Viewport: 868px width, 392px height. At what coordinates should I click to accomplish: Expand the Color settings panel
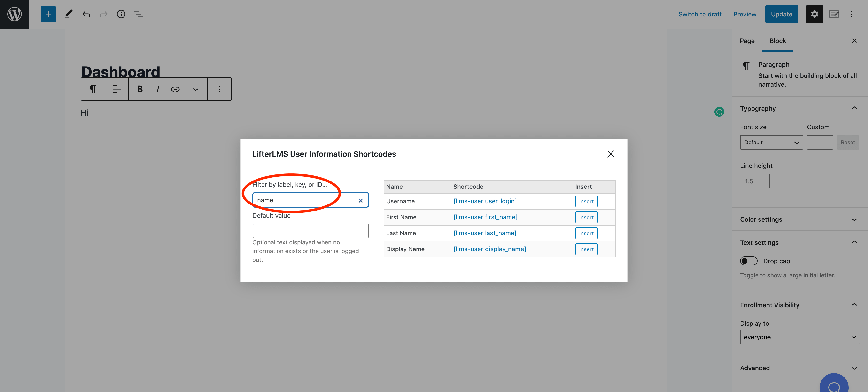tap(800, 219)
